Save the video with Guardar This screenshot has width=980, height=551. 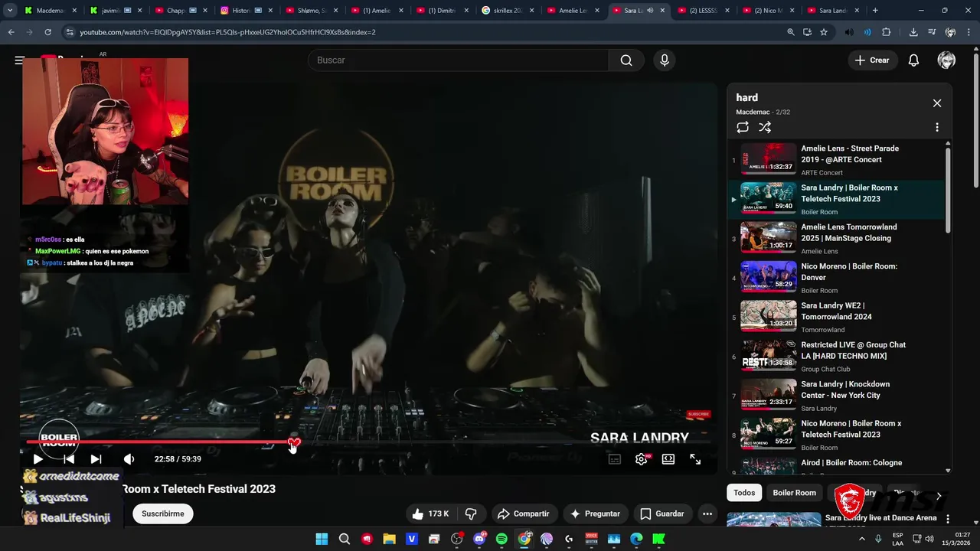[x=662, y=514]
